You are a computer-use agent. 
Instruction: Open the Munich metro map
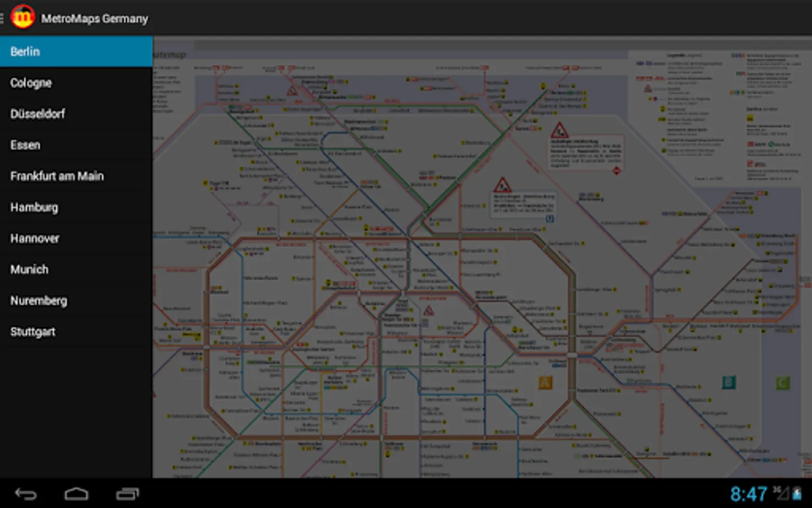(76, 269)
